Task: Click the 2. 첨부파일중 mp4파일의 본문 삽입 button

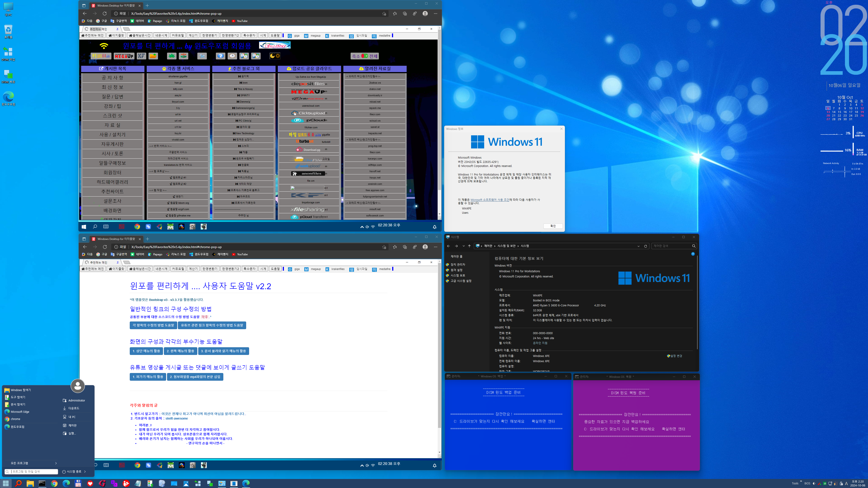Action: [195, 377]
